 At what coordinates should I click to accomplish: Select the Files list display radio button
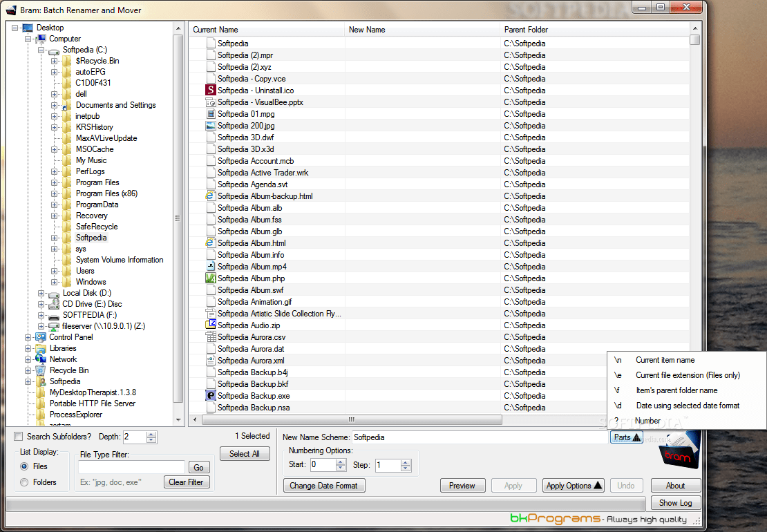pos(24,466)
